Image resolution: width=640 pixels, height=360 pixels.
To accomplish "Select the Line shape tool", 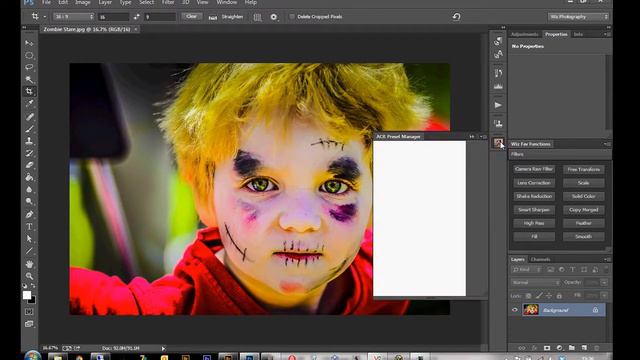I will point(29,251).
